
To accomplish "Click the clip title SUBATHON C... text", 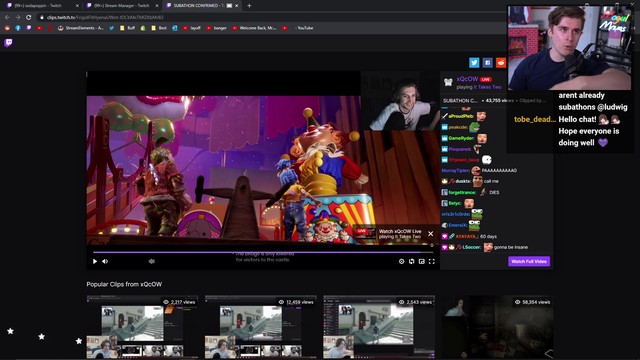I will (x=460, y=100).
